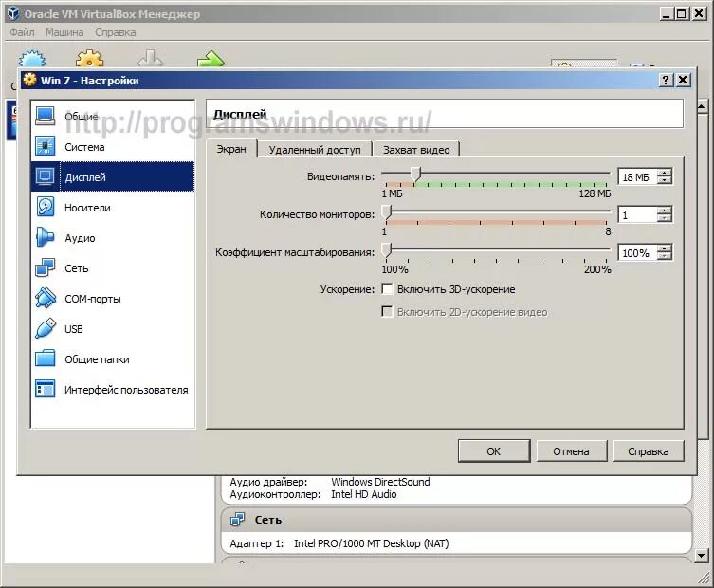714x588 pixels.
Task: Switch to the Захват видео tab
Action: click(416, 150)
